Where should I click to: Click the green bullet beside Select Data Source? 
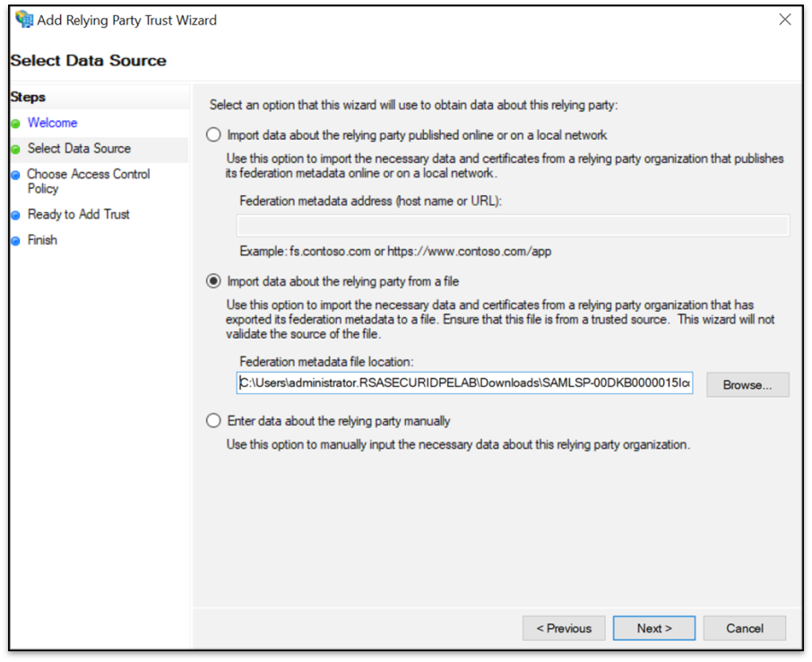pyautogui.click(x=15, y=150)
